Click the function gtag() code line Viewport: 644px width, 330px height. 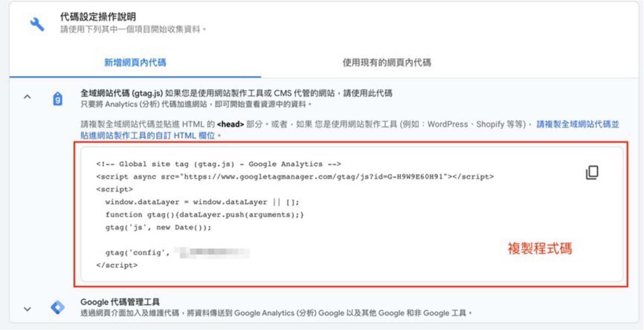pos(205,215)
